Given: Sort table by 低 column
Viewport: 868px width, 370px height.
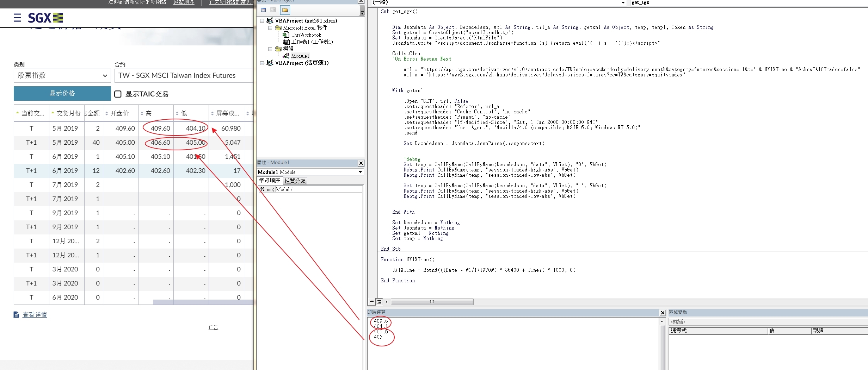Looking at the screenshot, I should pos(191,113).
